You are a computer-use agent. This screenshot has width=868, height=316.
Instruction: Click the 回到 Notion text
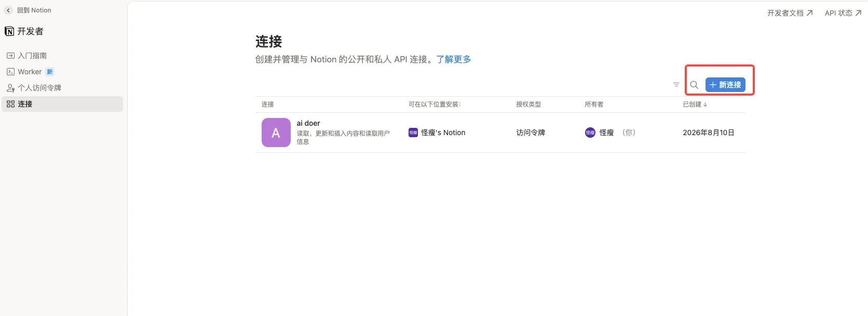34,10
